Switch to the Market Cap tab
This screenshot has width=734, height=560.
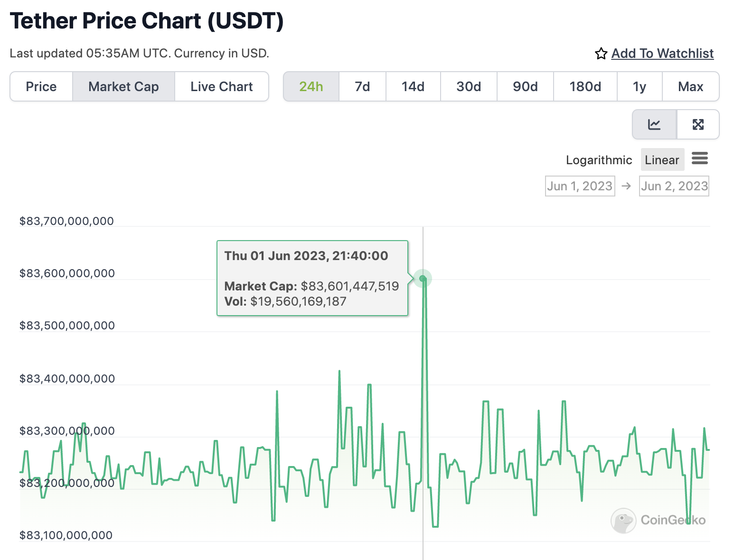[x=123, y=86]
